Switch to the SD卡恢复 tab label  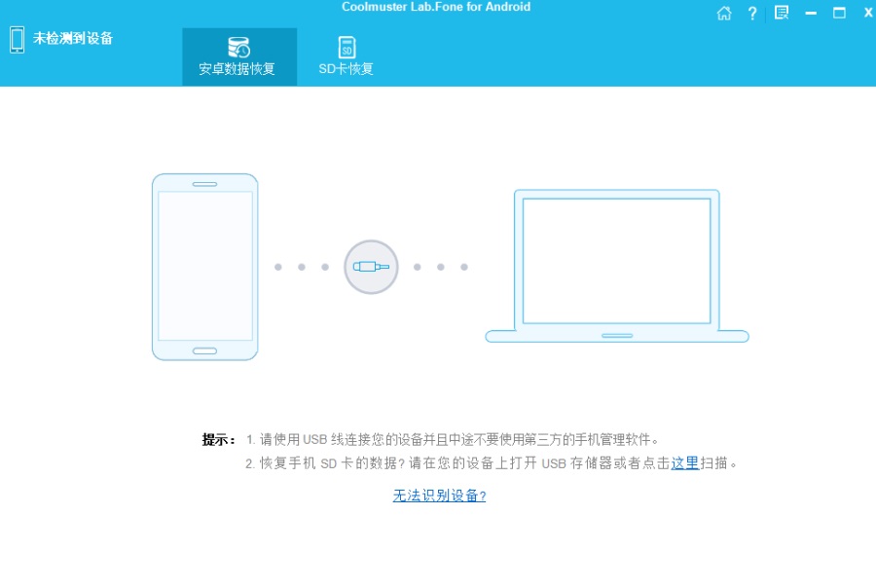(x=346, y=69)
